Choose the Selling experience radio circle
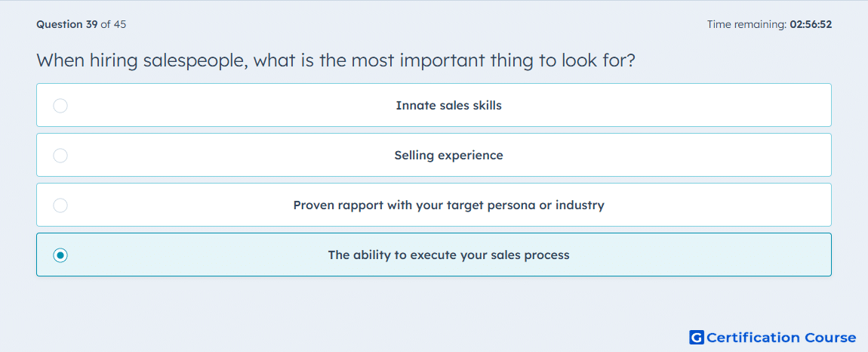 click(60, 155)
